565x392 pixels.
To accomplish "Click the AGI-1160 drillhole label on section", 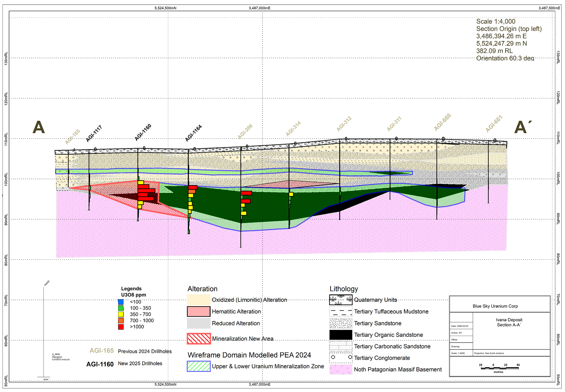I will 143,132.
